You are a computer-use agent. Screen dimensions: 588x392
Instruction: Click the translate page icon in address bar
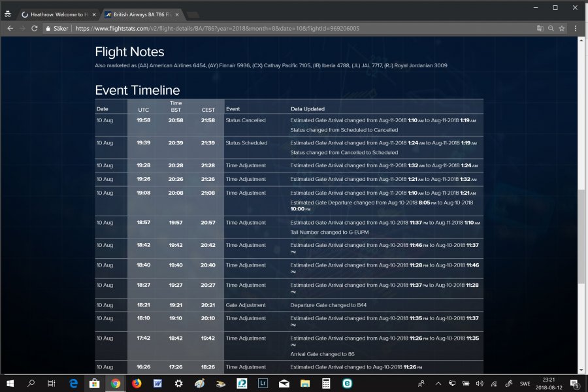[540, 29]
